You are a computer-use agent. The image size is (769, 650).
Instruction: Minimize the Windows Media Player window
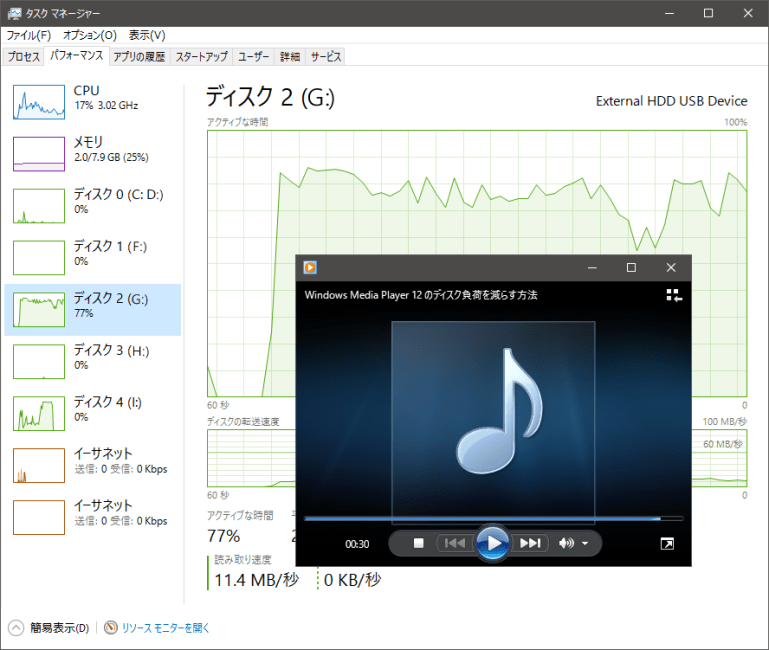(x=592, y=267)
